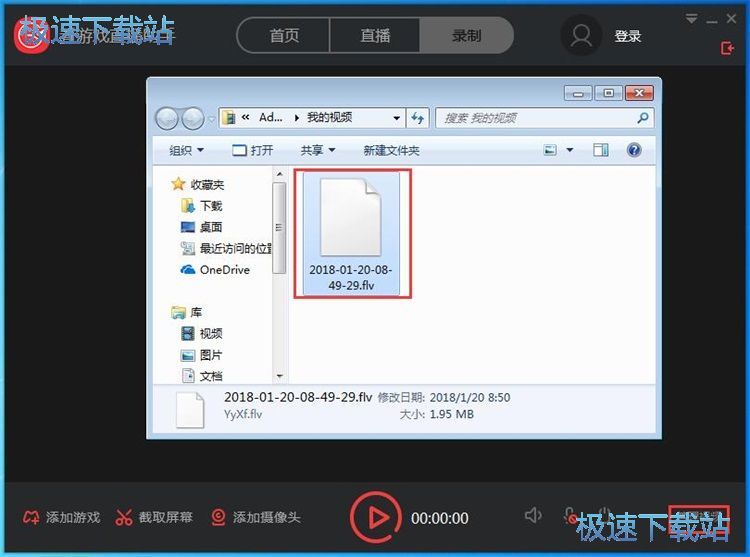Expand the 组织 dropdown menu
Viewport: 750px width, 557px height.
pos(186,150)
